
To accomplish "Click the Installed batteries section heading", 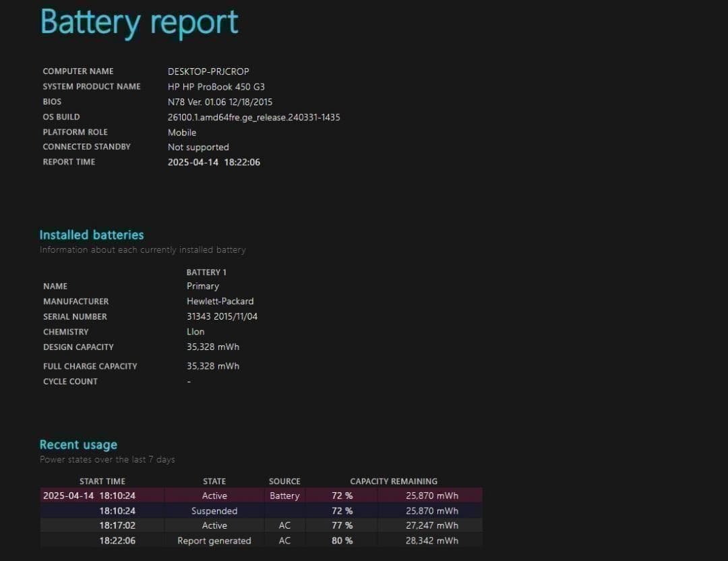I will [x=92, y=235].
